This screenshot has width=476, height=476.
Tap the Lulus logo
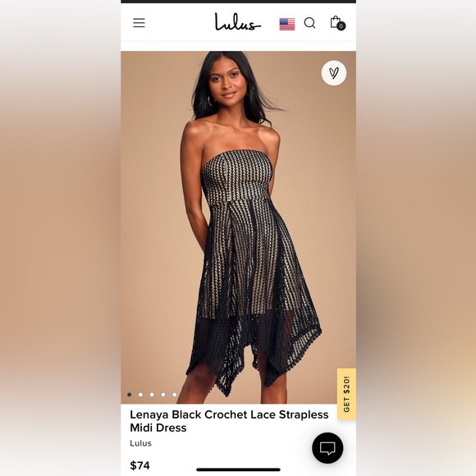click(x=238, y=22)
